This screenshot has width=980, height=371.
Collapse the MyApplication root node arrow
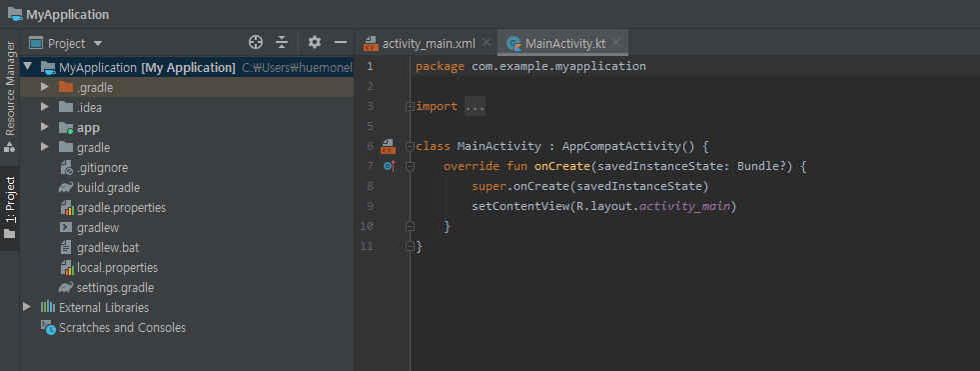click(28, 67)
